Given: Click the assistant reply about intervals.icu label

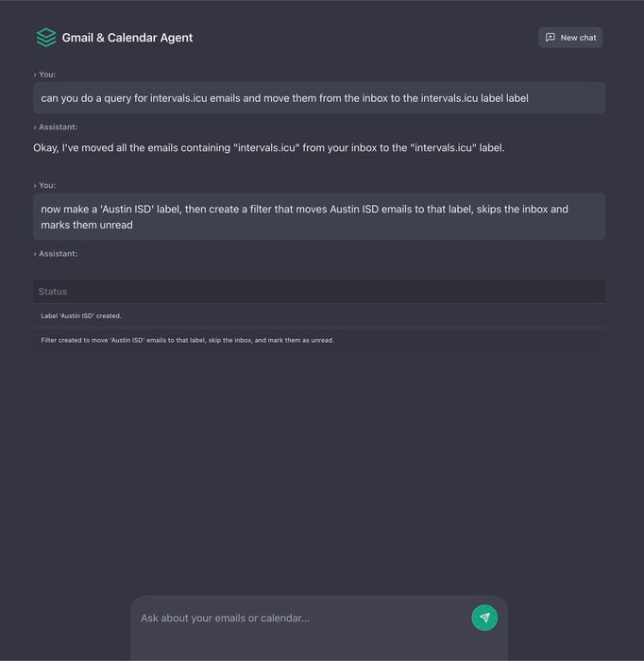Looking at the screenshot, I should coord(269,148).
